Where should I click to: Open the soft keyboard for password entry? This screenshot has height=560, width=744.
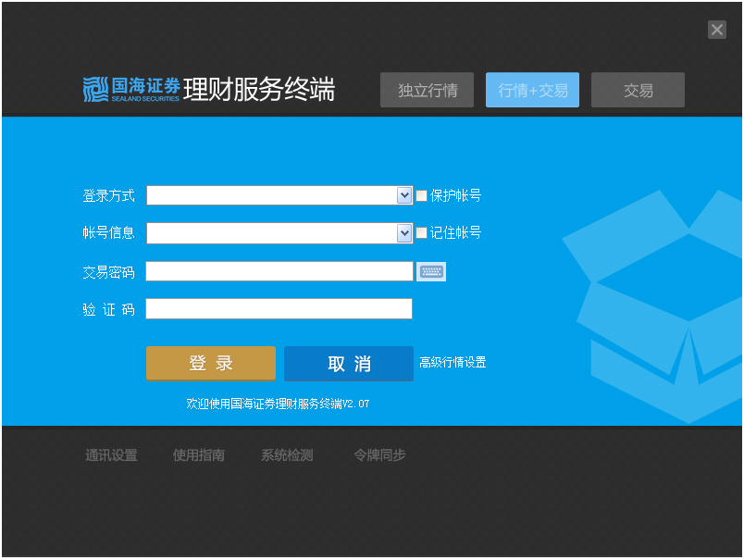tap(431, 271)
